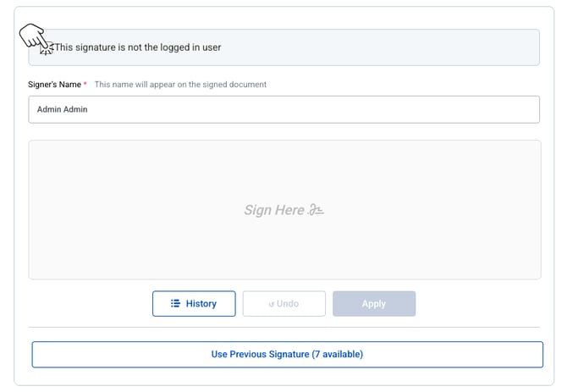
Task: Click the '(7 available)' count text
Action: 337,354
